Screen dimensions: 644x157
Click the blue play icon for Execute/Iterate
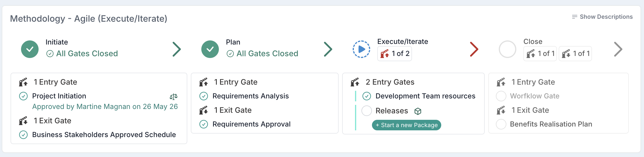[361, 49]
